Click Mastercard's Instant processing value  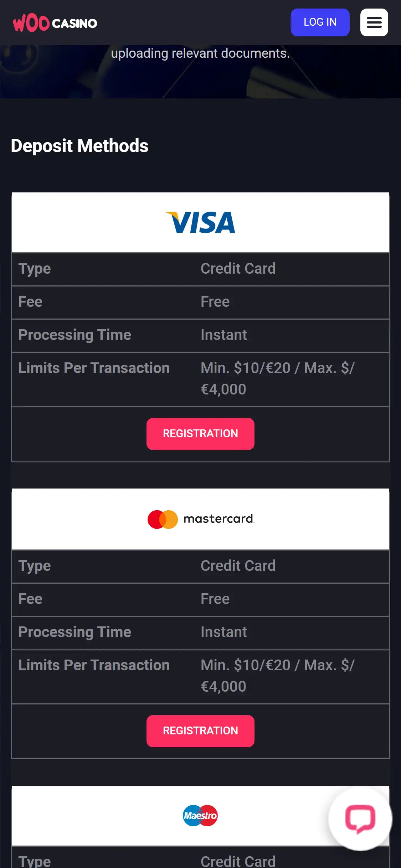pyautogui.click(x=223, y=632)
